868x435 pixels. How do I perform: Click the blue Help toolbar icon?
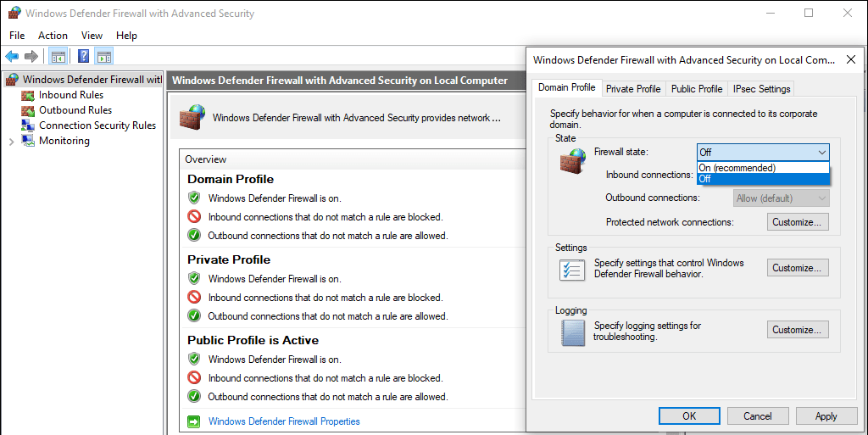point(84,57)
